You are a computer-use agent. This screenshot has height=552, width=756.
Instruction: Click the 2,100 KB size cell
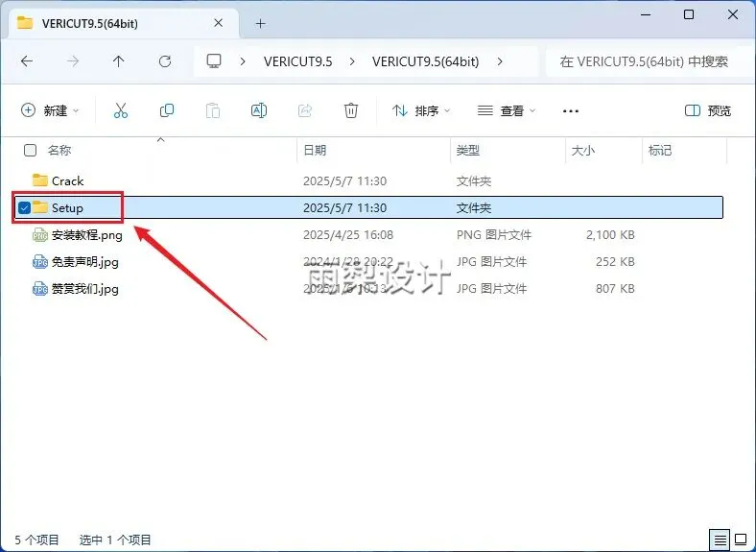[x=610, y=235]
